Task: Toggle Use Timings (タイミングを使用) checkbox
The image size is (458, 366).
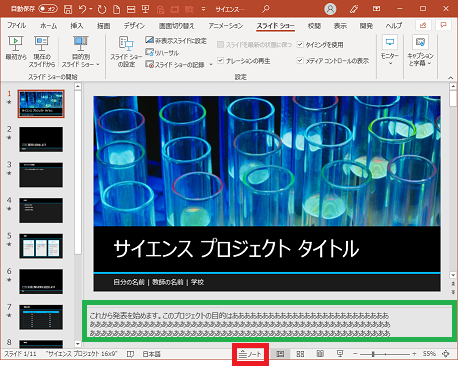Action: click(x=300, y=44)
